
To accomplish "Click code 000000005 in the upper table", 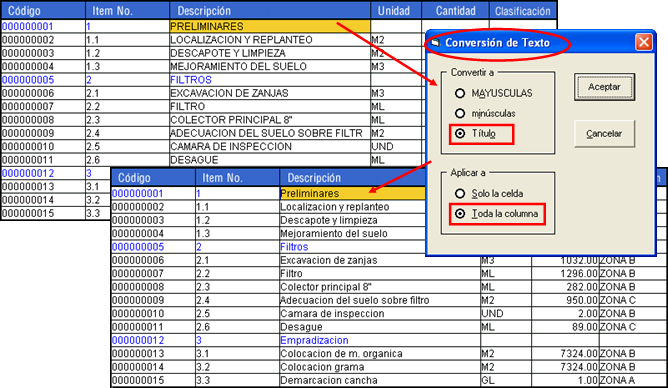I will pos(43,80).
